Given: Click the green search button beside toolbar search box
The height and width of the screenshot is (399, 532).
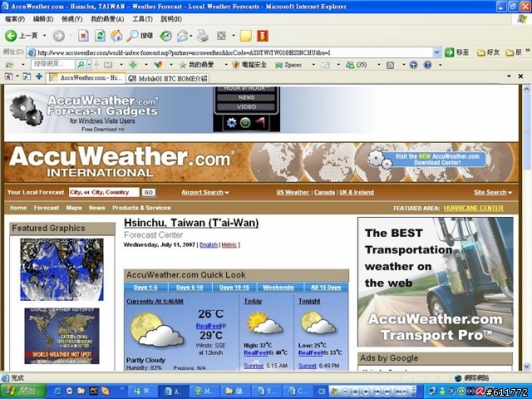Looking at the screenshot, I should (x=81, y=65).
